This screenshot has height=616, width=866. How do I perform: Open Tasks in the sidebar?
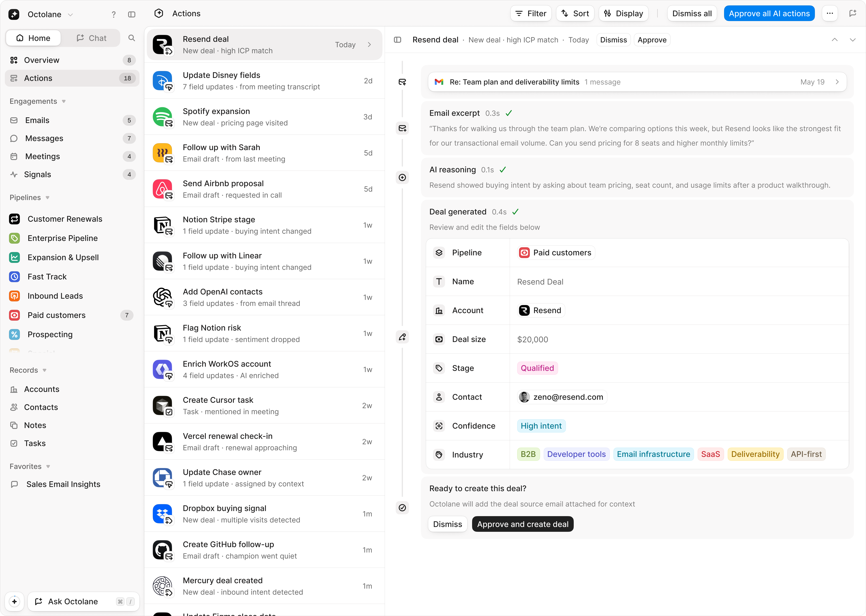[72, 443]
